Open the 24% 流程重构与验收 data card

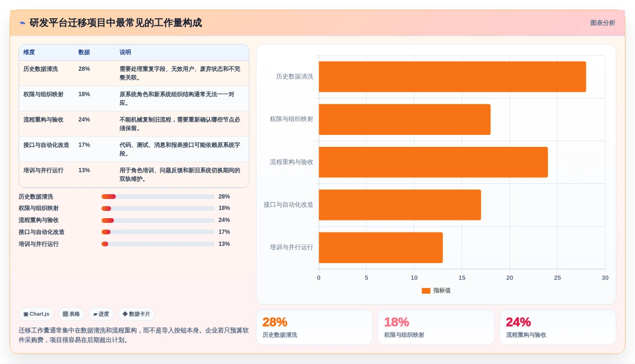click(x=558, y=327)
